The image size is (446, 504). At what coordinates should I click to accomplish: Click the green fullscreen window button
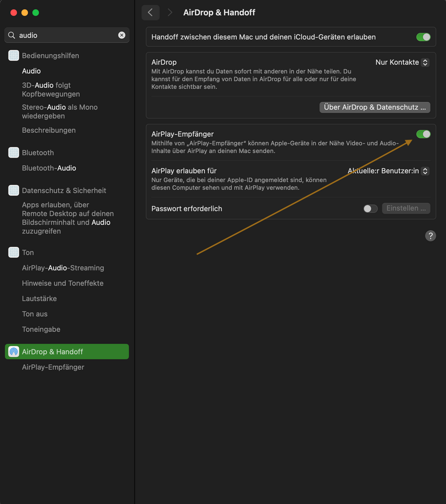[x=36, y=13]
